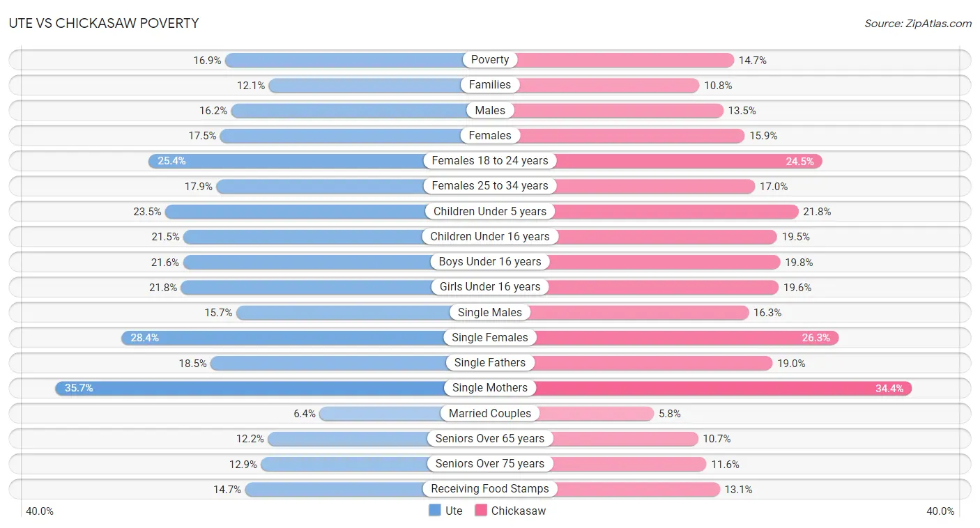Screen dimensions: 980x528
Task: Click the blue Ute legend swatch
Action: (435, 511)
